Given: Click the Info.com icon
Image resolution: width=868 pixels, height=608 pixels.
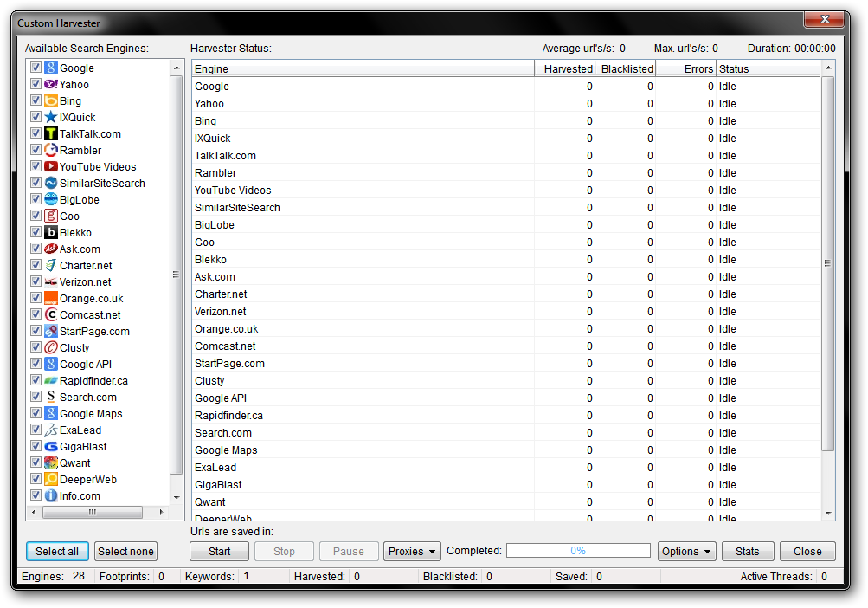Looking at the screenshot, I should (51, 495).
